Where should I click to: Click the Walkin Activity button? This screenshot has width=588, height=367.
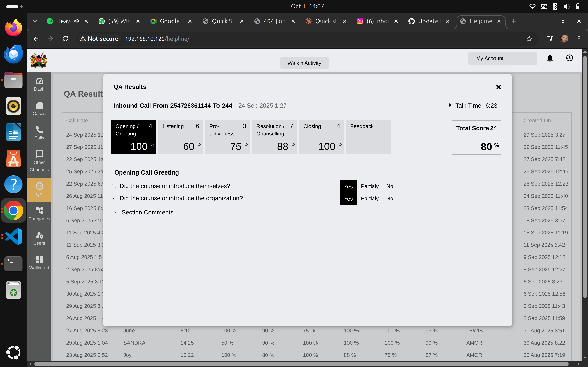[x=304, y=63]
